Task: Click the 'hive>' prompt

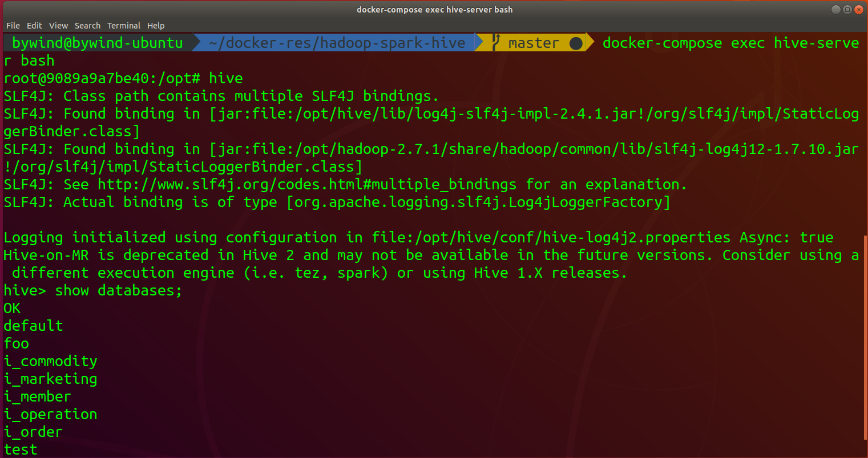Action: [x=25, y=290]
